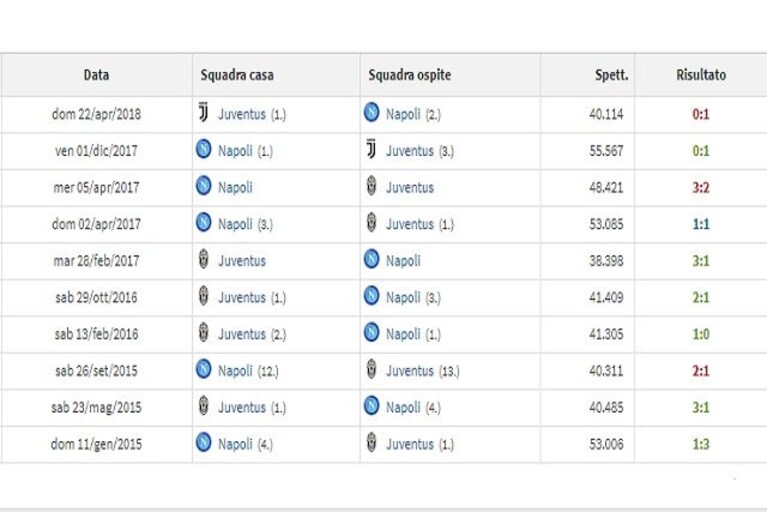Sort by the Risultato column header

coord(701,75)
